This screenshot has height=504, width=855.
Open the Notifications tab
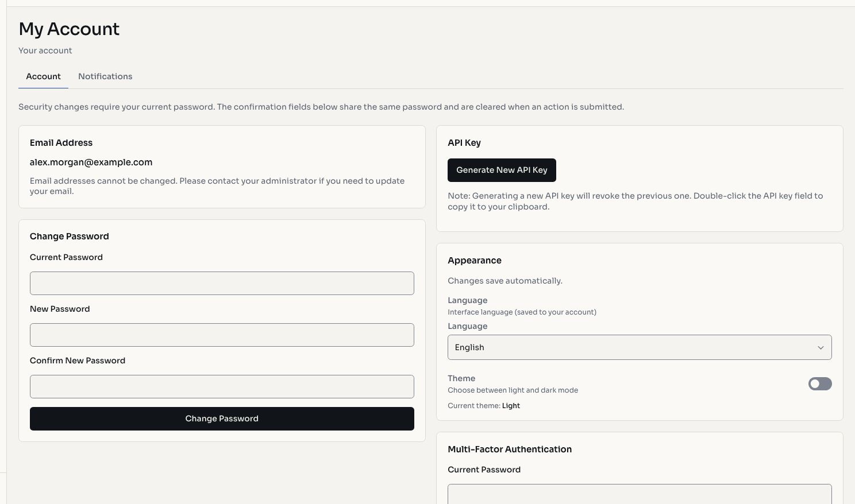click(x=105, y=76)
